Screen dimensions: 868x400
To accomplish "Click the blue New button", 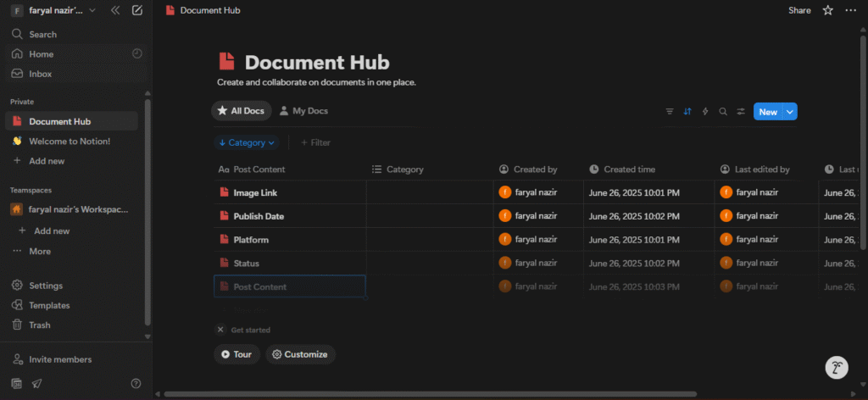I will (x=768, y=112).
